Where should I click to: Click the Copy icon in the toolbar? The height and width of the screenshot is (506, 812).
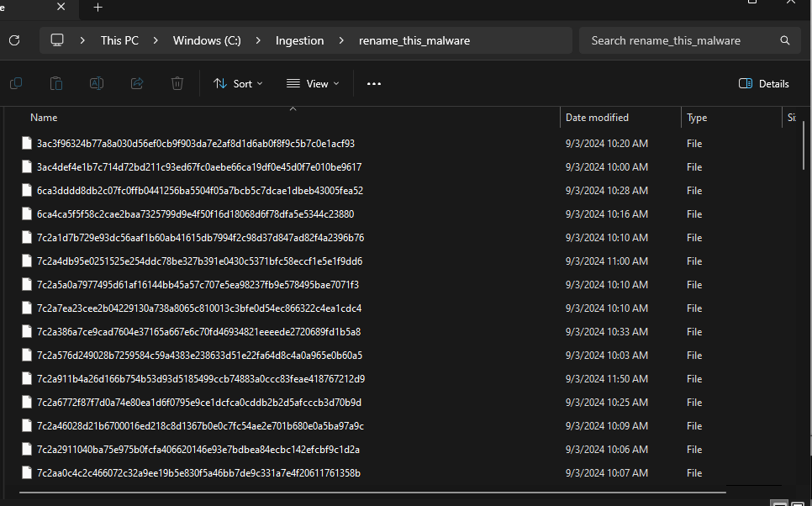click(x=16, y=83)
